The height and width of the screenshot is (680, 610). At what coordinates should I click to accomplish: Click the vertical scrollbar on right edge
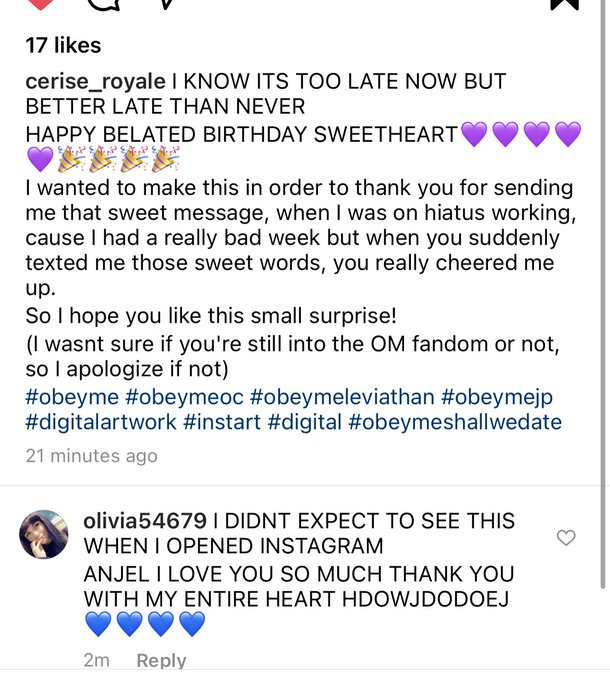[x=603, y=294]
